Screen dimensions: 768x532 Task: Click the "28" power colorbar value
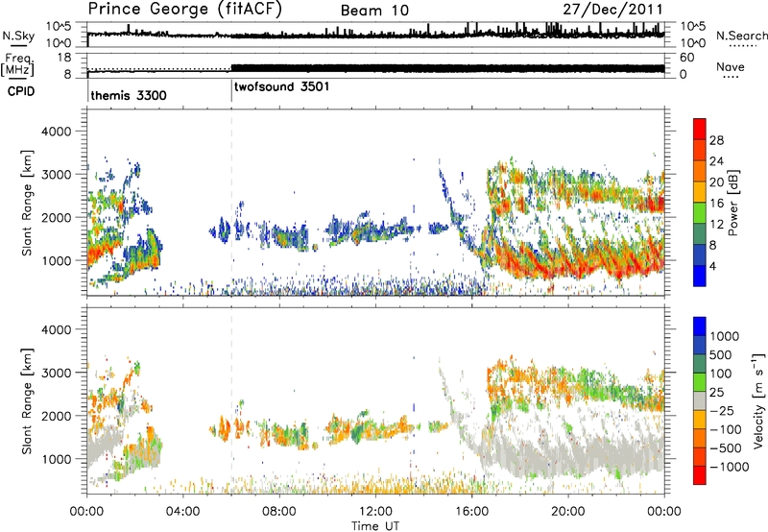point(716,140)
